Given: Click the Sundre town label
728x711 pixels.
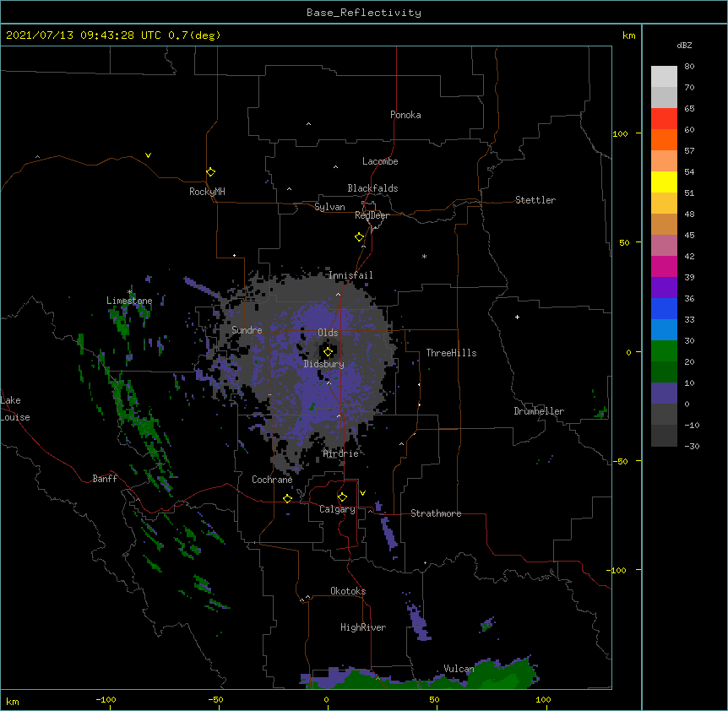Looking at the screenshot, I should [x=247, y=330].
